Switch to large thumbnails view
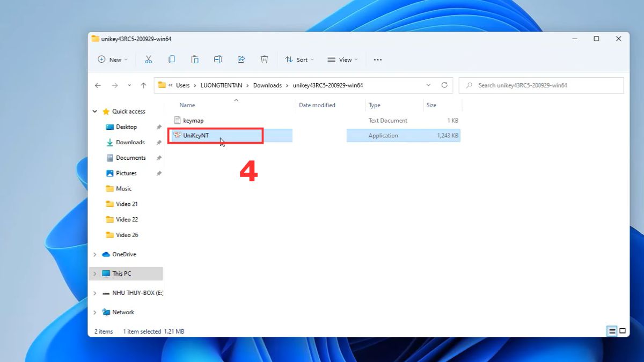 (623, 331)
